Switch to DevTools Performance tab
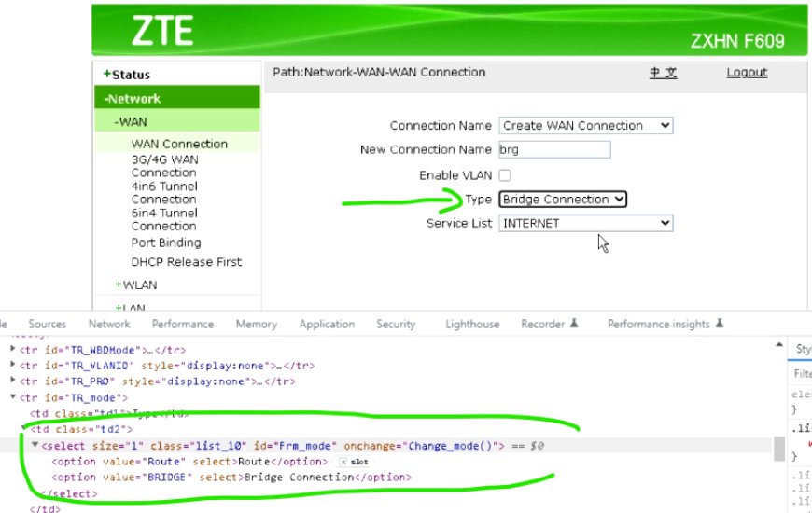The height and width of the screenshot is (513, 812). coord(183,324)
